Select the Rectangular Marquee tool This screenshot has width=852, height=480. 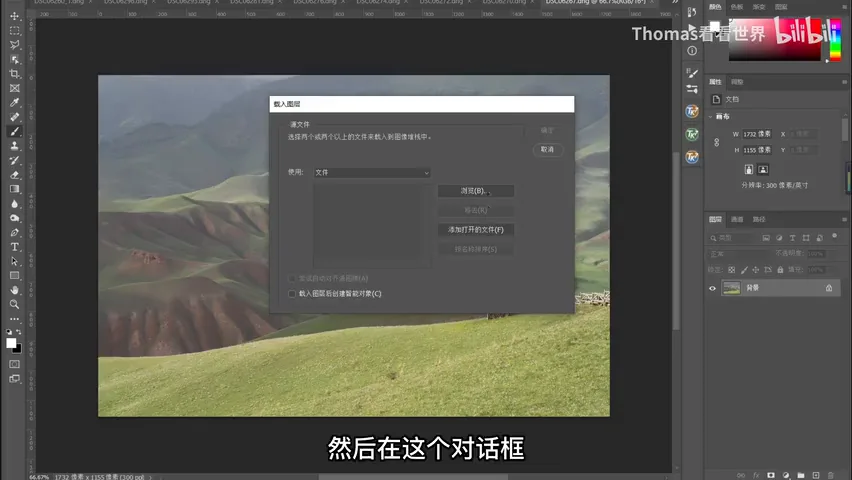pos(15,30)
